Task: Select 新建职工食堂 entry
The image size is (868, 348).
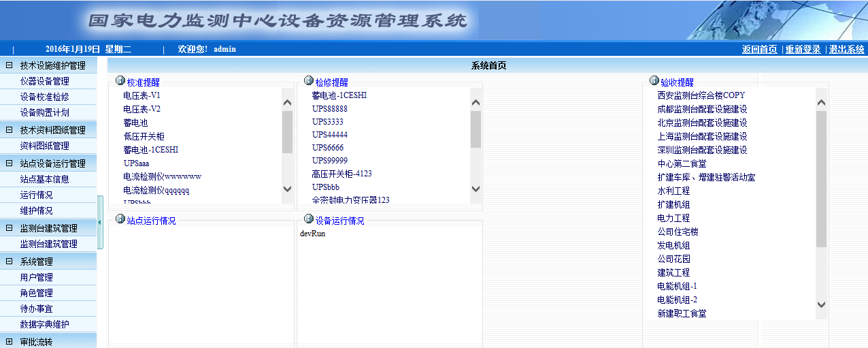Action: click(682, 313)
